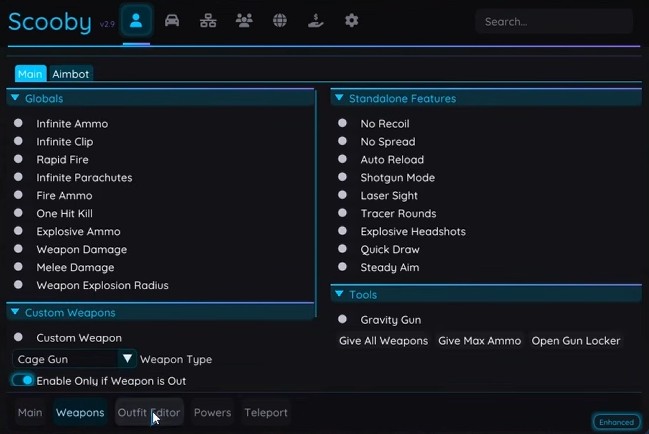Open the Outfit Editor tab

click(149, 412)
